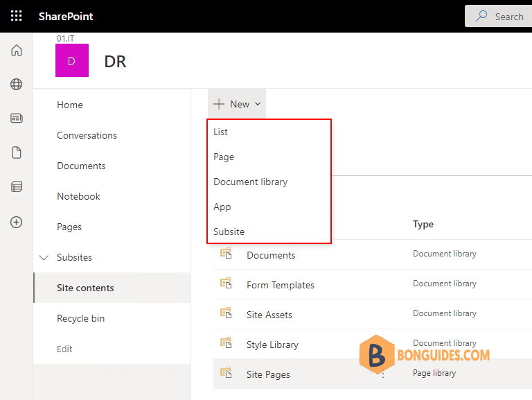Open the Documents library name

pyautogui.click(x=271, y=255)
